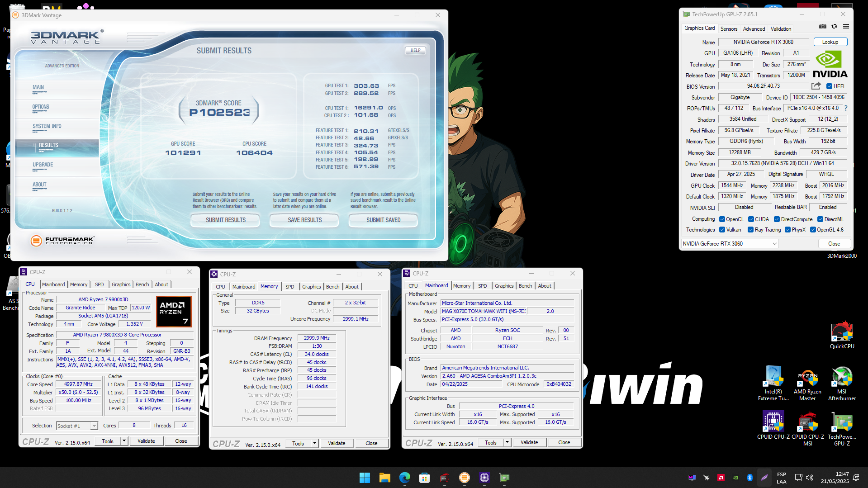
Task: Expand the Tools arrow in the CPU-Z processor window
Action: (x=124, y=441)
